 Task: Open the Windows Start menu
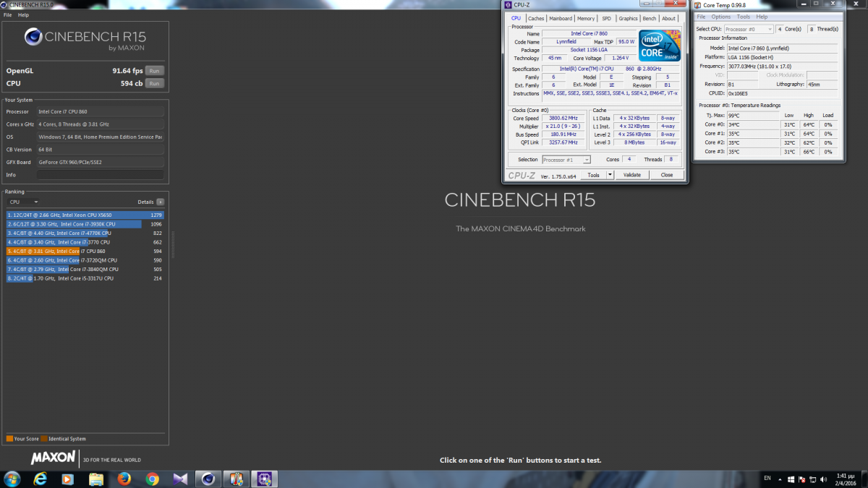coord(12,479)
